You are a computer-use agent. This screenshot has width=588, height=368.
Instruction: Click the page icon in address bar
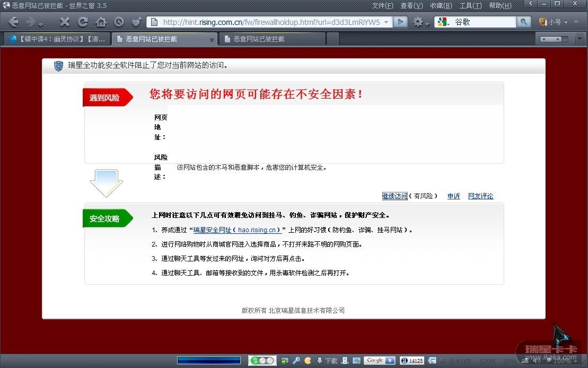pyautogui.click(x=154, y=22)
